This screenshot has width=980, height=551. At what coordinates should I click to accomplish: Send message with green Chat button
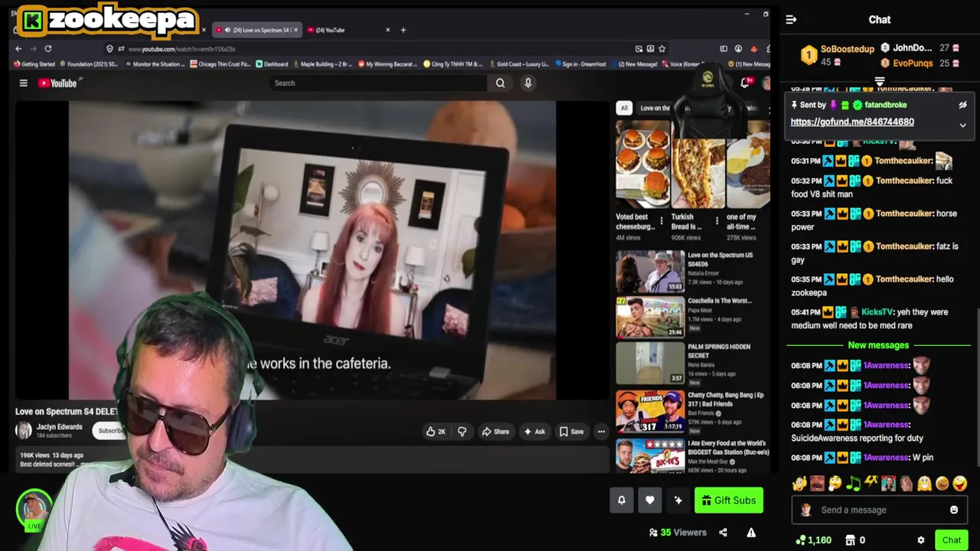[x=952, y=540]
